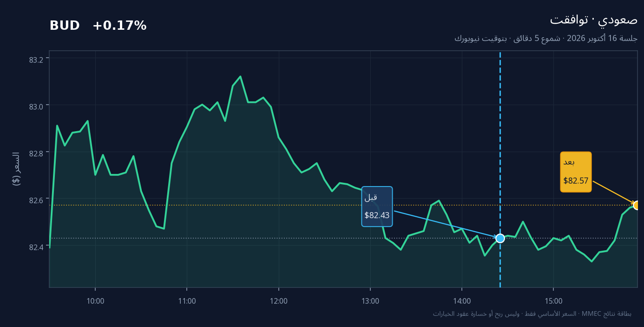Select the blue $82.43 annotation box
Image resolution: width=644 pixels, height=327 pixels.
(x=377, y=207)
